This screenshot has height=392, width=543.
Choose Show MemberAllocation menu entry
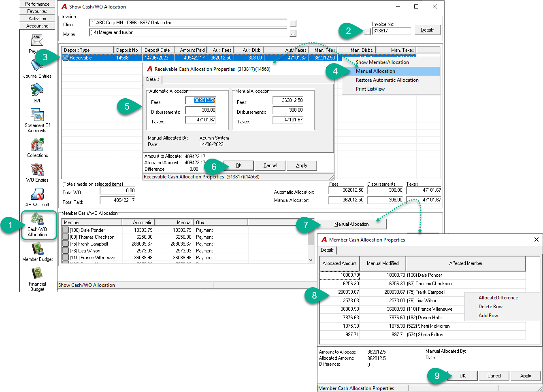tap(391, 62)
